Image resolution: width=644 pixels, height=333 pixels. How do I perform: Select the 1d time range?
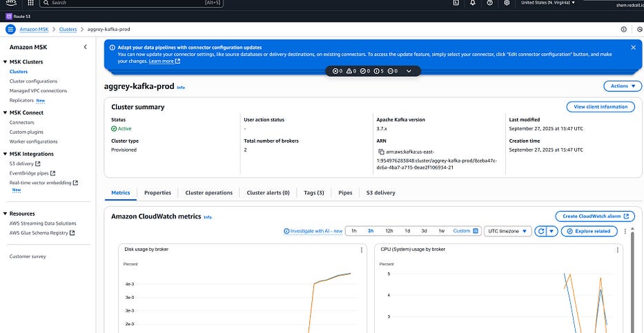pos(407,231)
